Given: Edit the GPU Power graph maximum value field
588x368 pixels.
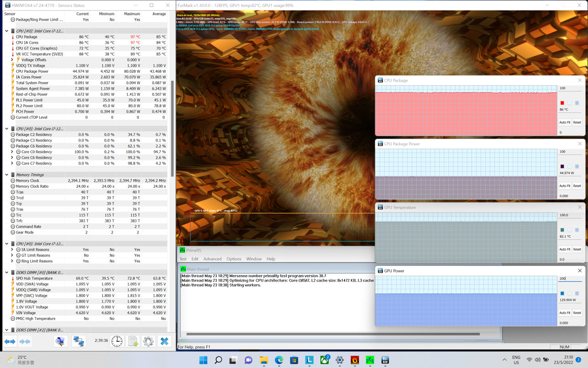Looking at the screenshot, I should click(x=570, y=278).
